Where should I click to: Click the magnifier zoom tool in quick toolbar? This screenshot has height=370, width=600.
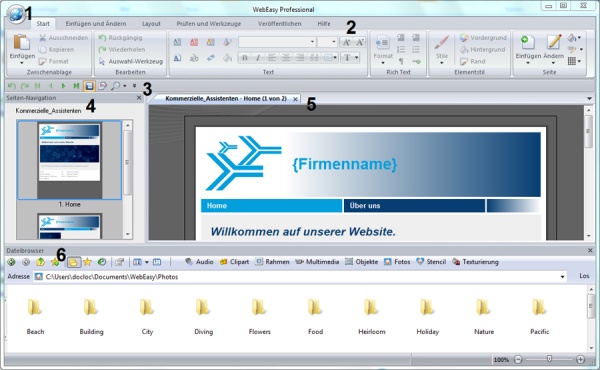point(115,86)
